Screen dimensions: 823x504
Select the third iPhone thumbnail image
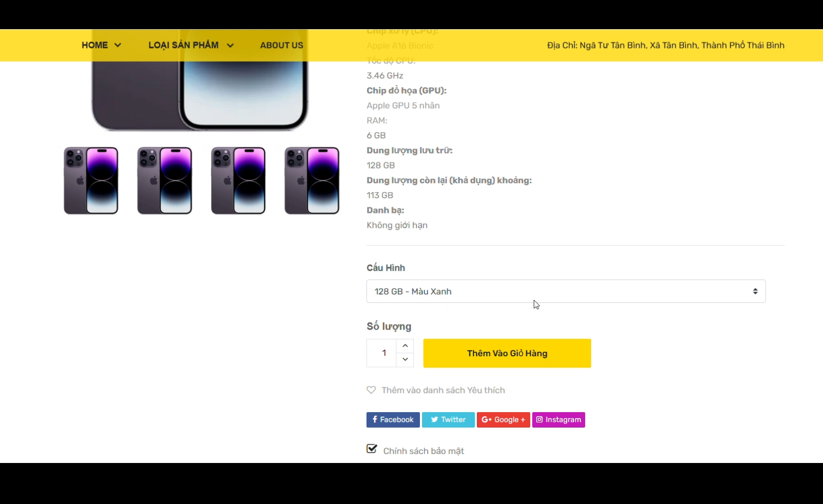(238, 180)
